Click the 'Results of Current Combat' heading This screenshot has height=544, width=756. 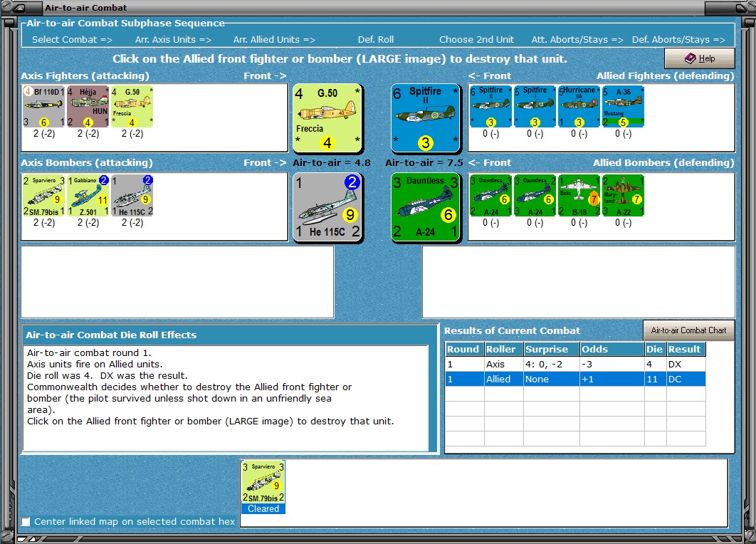pos(512,331)
